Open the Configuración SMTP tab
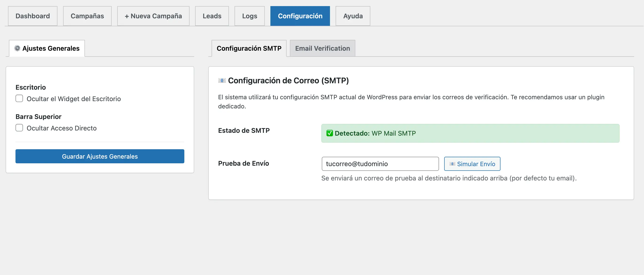 click(x=249, y=48)
